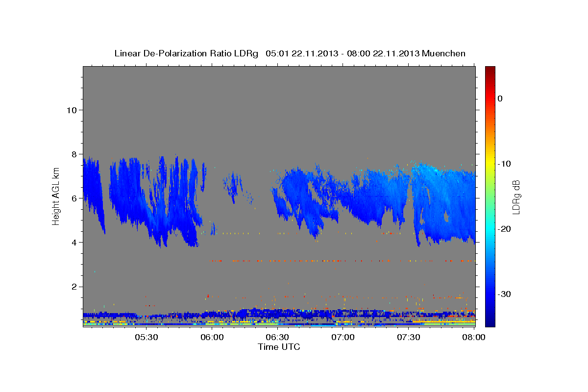
Task: Click the colorbar tick label '-10'
Action: [x=505, y=164]
